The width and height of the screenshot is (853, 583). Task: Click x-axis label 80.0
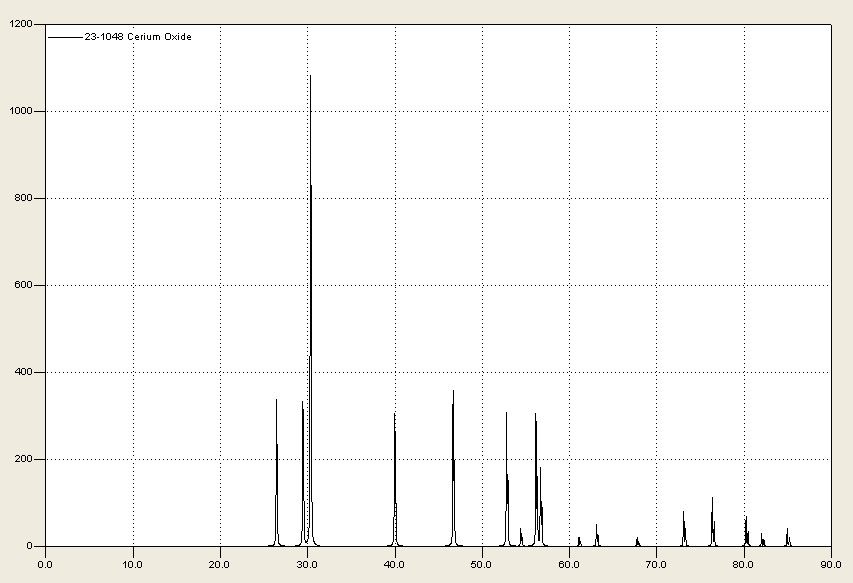click(x=744, y=565)
